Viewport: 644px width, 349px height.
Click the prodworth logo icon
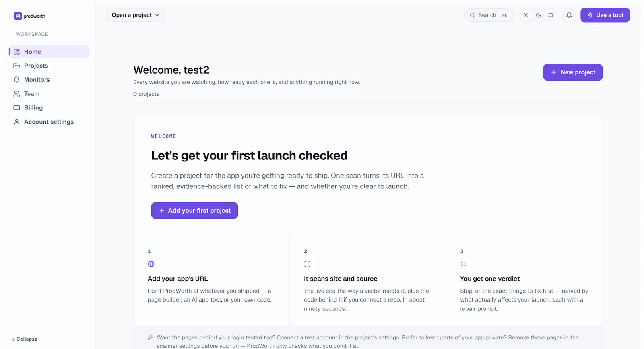18,16
